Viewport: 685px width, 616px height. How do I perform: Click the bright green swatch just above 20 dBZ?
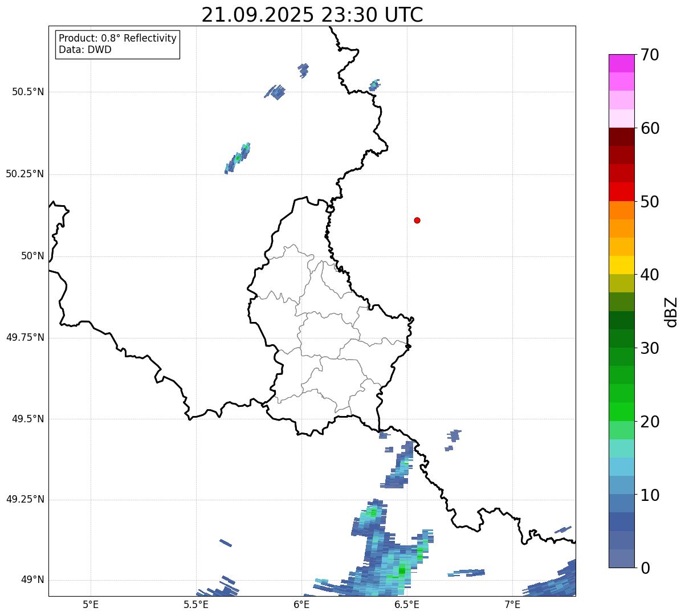coord(621,412)
